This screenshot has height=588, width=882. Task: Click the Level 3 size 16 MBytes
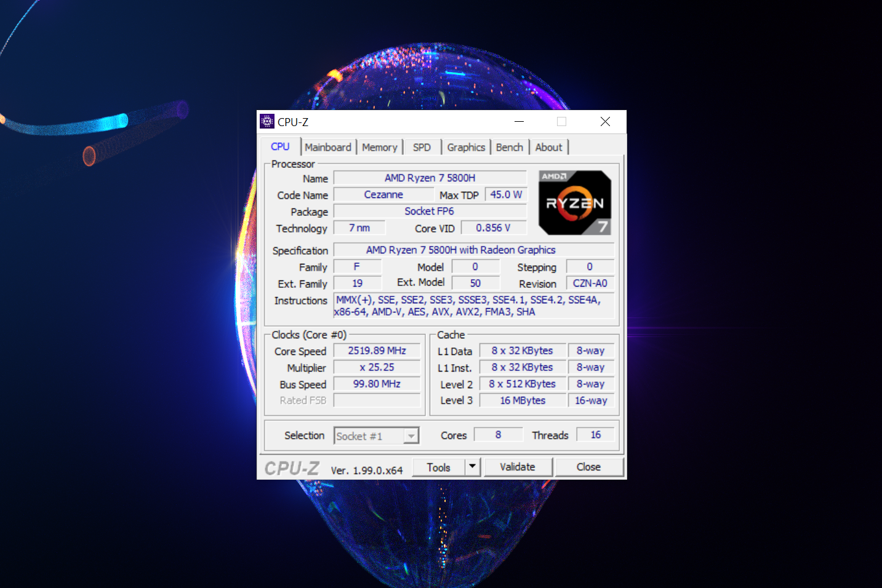tap(523, 400)
